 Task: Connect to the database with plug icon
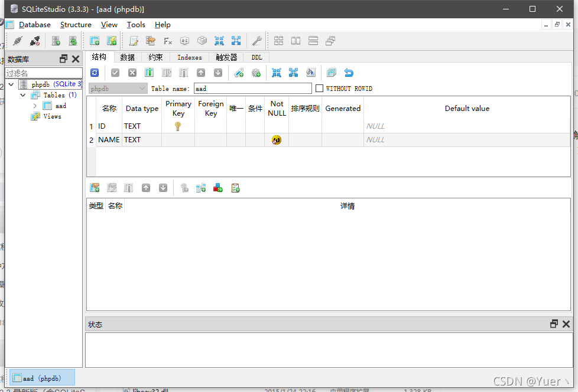tap(17, 41)
